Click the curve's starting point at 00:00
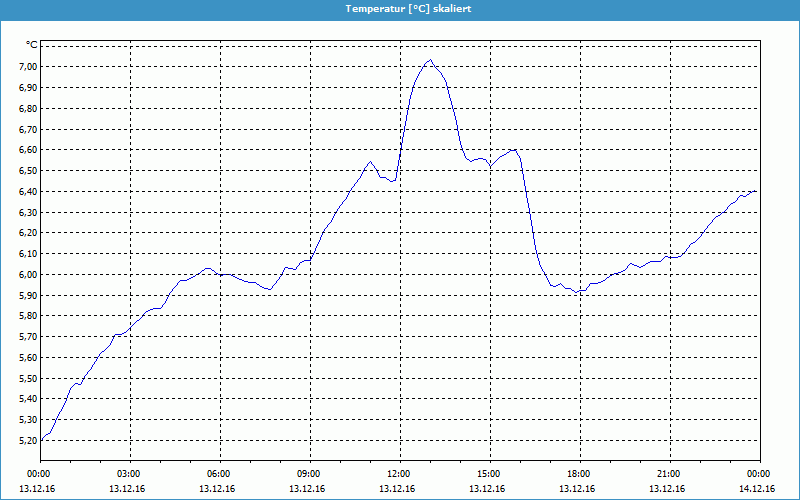This screenshot has height=500, width=800. (x=41, y=440)
